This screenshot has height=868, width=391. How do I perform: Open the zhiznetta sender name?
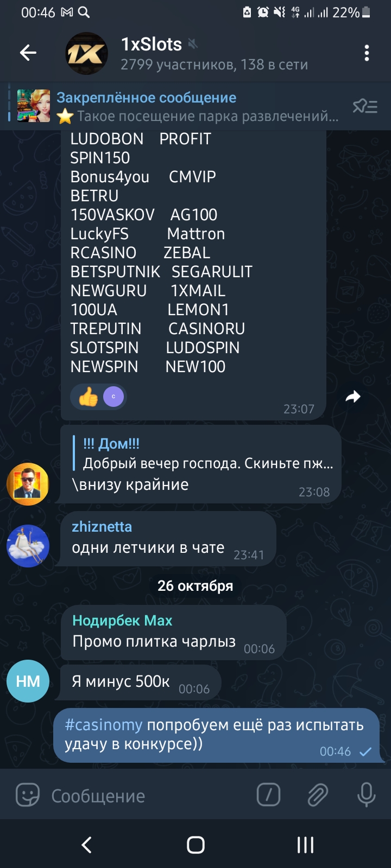pyautogui.click(x=102, y=527)
